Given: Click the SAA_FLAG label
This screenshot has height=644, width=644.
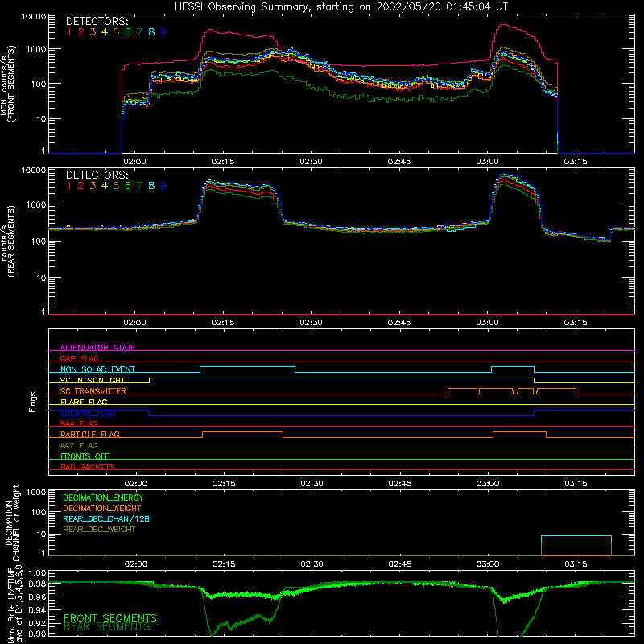Looking at the screenshot, I should click(x=79, y=424).
